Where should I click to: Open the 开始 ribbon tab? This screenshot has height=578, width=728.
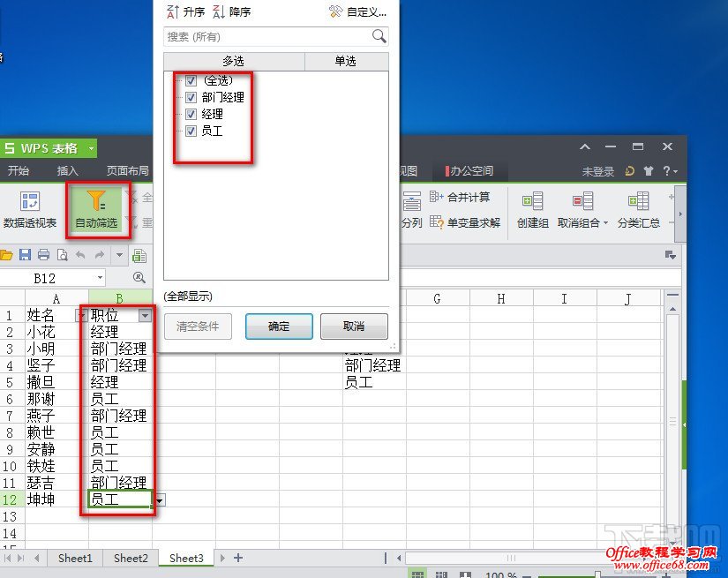[x=19, y=170]
